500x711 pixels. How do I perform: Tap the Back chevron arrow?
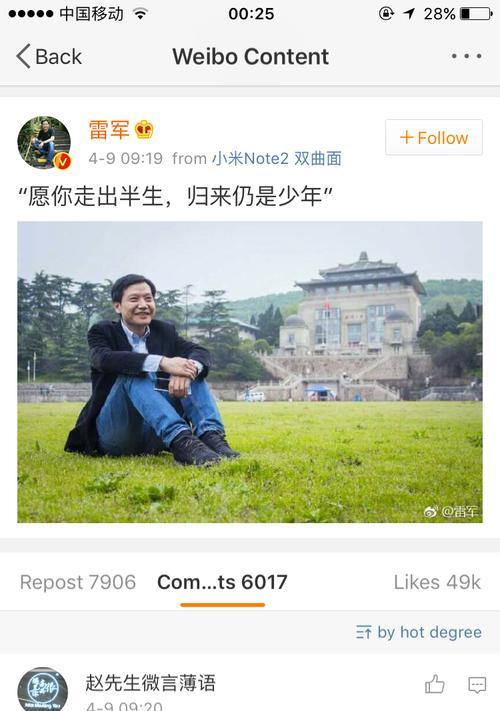click(24, 56)
